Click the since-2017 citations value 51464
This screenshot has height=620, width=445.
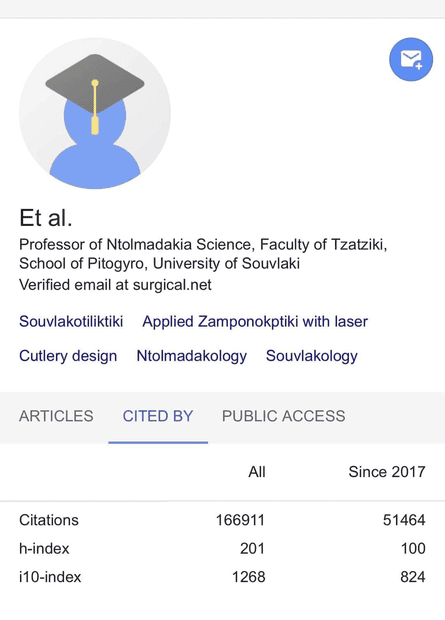pyautogui.click(x=404, y=520)
